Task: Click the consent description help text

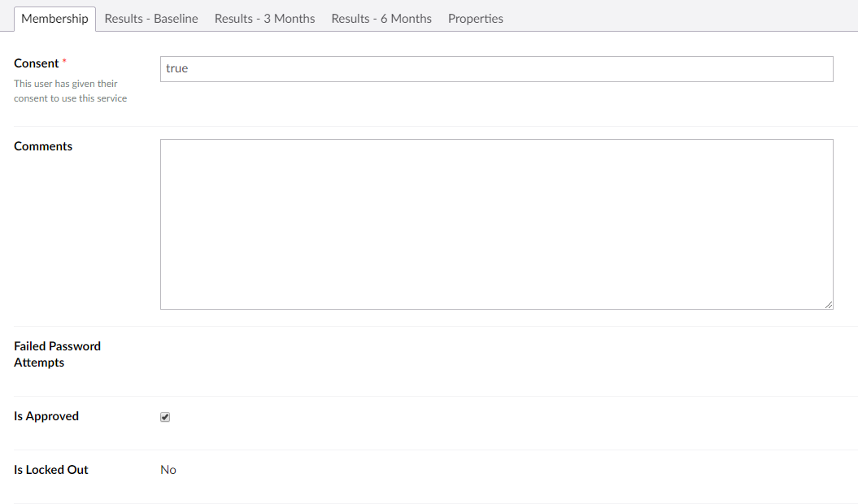Action: (70, 91)
